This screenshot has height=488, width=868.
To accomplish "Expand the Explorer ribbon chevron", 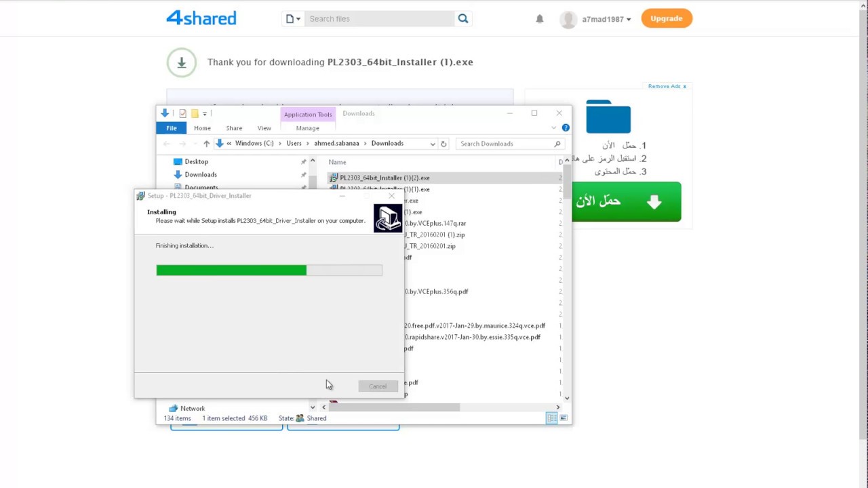I will coord(554,127).
